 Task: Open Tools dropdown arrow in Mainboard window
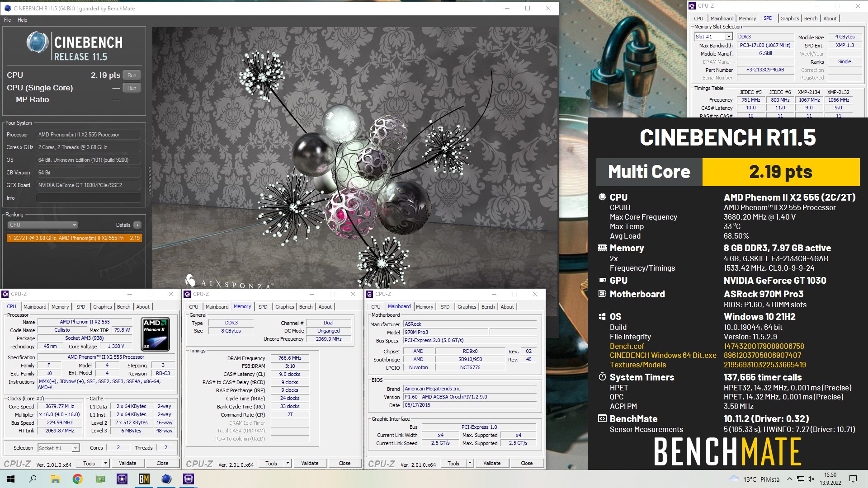(x=470, y=463)
